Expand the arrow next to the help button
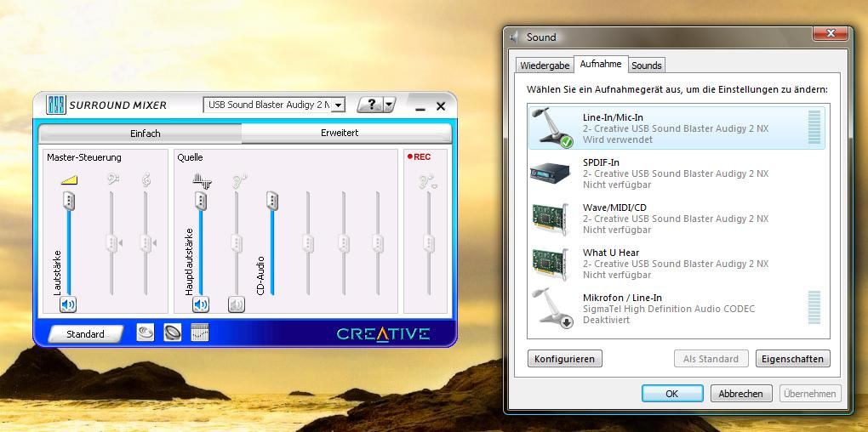This screenshot has height=432, width=868. [x=390, y=105]
